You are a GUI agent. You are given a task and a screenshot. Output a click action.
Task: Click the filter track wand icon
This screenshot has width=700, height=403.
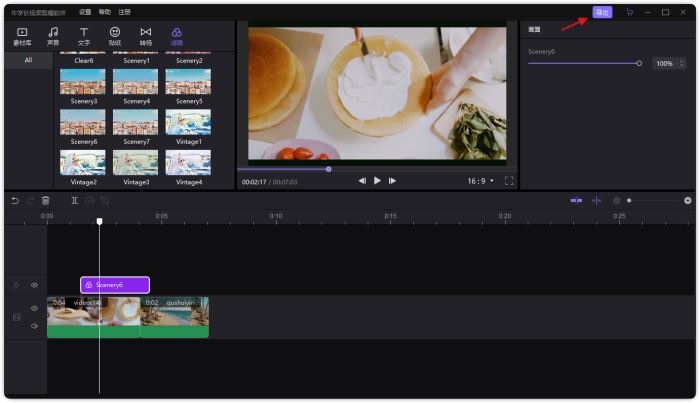tap(17, 285)
